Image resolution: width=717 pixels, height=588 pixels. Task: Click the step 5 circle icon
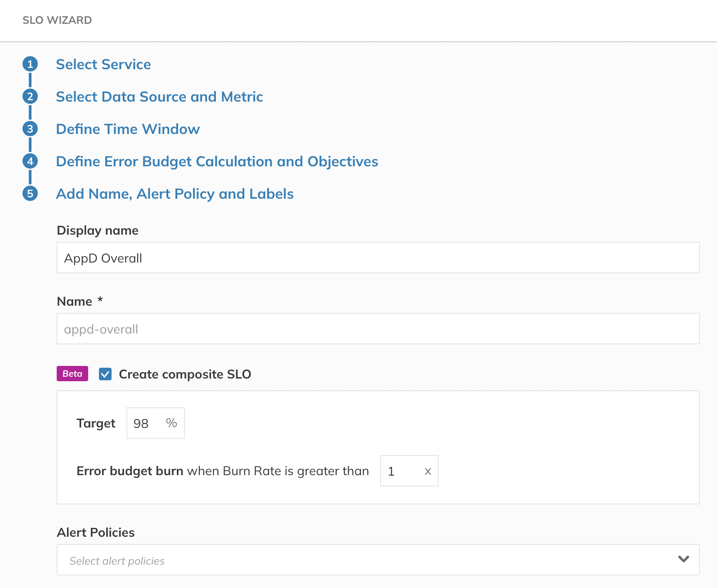pyautogui.click(x=30, y=194)
